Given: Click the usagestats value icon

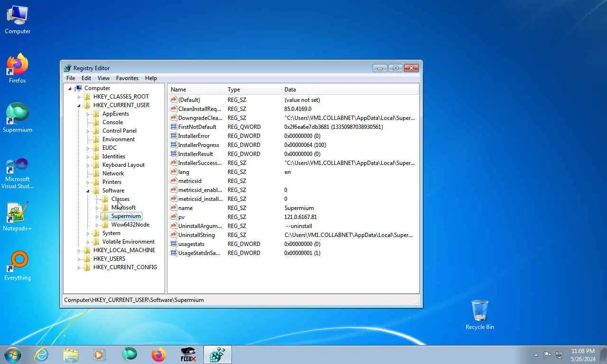Looking at the screenshot, I should coord(174,244).
